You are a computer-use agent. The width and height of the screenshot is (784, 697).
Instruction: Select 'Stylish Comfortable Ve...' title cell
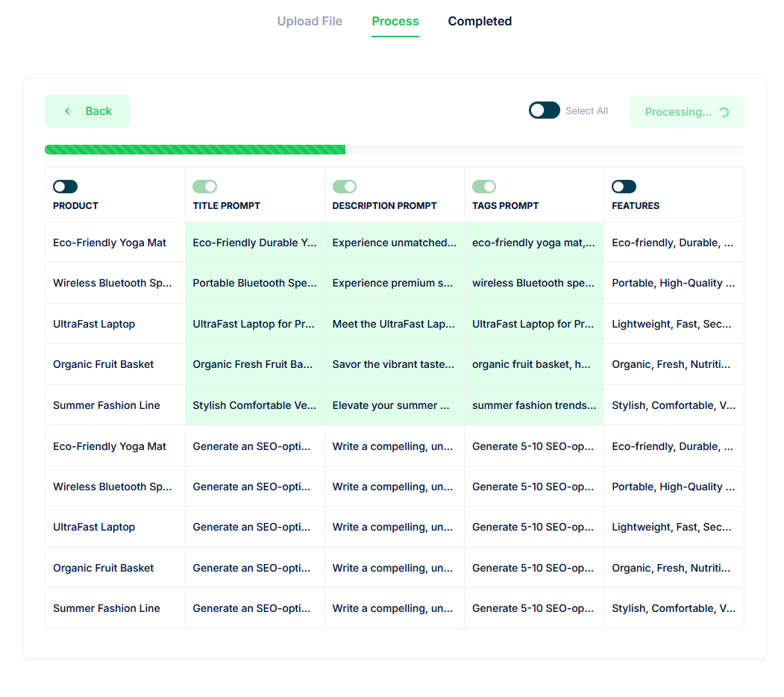click(255, 405)
